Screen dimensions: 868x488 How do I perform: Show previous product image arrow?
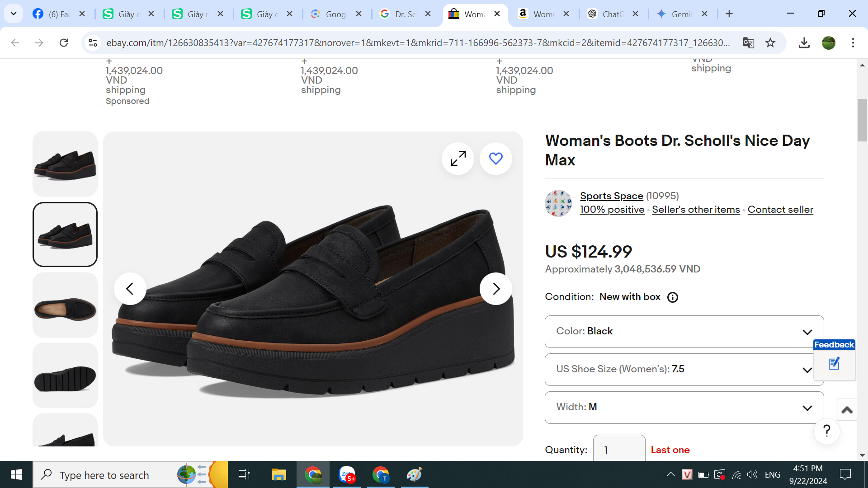[x=130, y=289]
